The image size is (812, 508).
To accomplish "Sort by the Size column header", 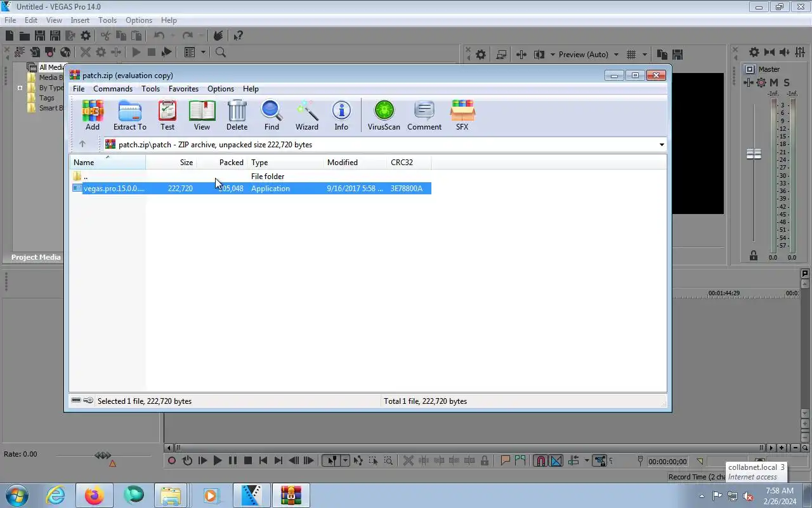I will tap(171, 163).
